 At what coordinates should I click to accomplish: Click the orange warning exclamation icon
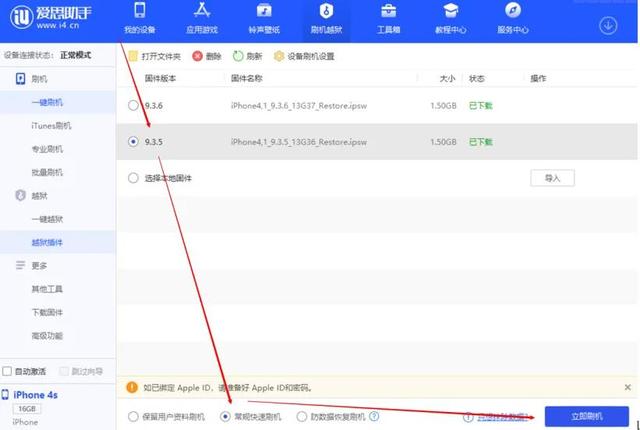132,387
